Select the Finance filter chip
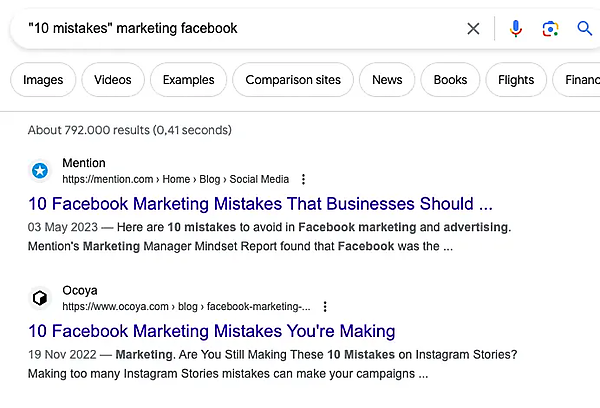The image size is (600, 408). pyautogui.click(x=580, y=80)
